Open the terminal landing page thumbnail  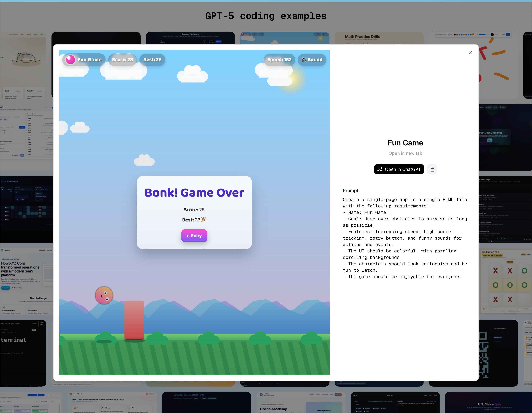[x=23, y=353]
